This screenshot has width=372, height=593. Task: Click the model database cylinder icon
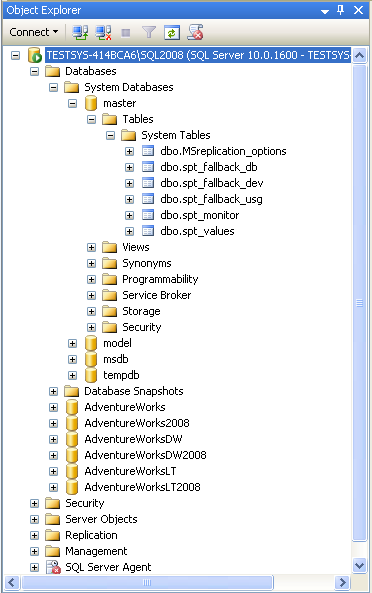pos(91,343)
